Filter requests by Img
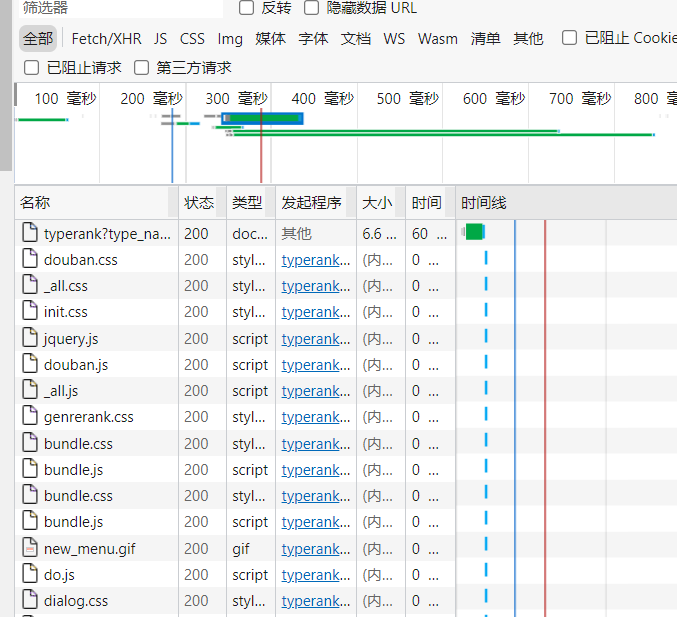 tap(230, 39)
